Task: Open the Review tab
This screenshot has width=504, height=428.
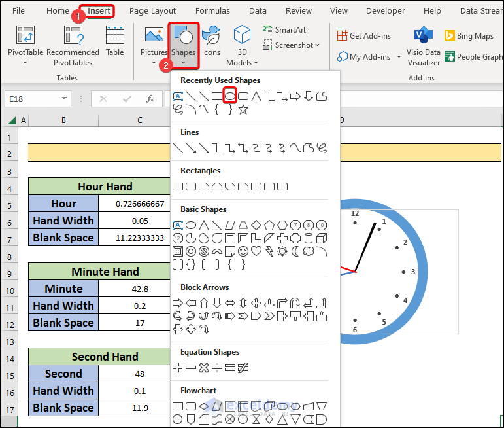Action: point(299,11)
